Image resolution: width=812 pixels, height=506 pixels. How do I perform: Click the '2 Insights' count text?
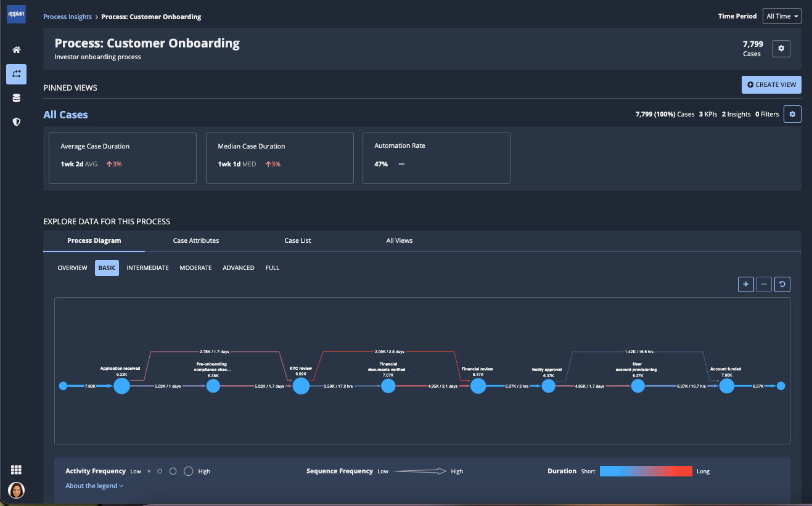(736, 114)
